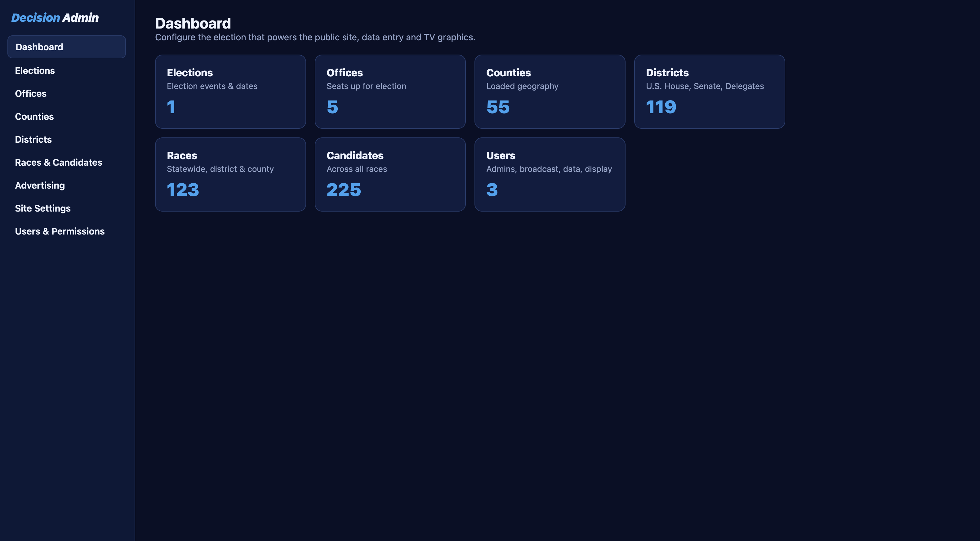Screen dimensions: 980x541
Task: Click the page description under Dashboard
Action: (x=315, y=37)
